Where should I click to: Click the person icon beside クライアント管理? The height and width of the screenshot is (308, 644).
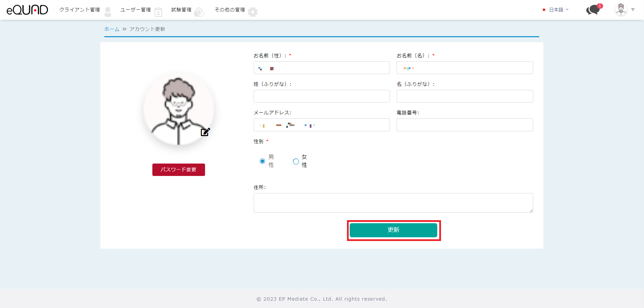click(x=108, y=12)
